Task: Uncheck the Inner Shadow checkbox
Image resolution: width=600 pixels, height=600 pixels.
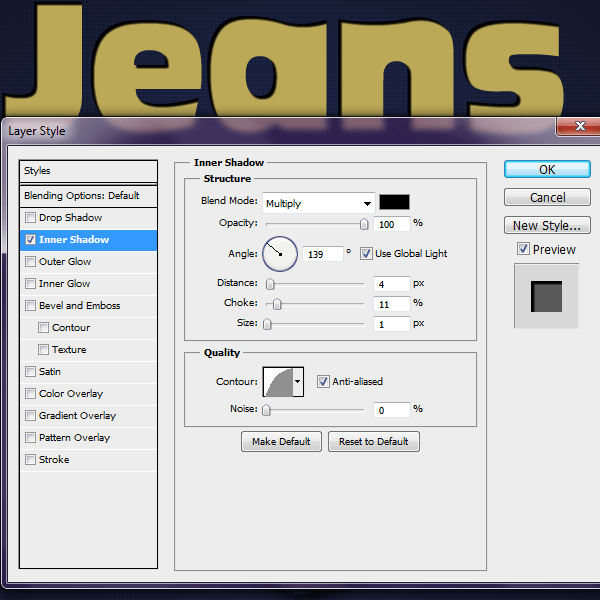Action: [31, 240]
